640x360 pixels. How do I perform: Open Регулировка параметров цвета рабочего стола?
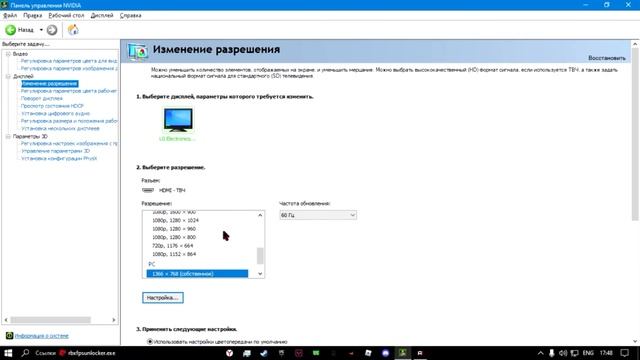pos(69,91)
